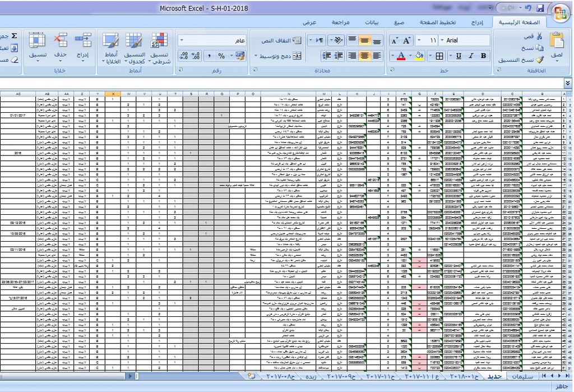Switch to sheet tab ح٠١-٢٠١٨

tap(464, 376)
